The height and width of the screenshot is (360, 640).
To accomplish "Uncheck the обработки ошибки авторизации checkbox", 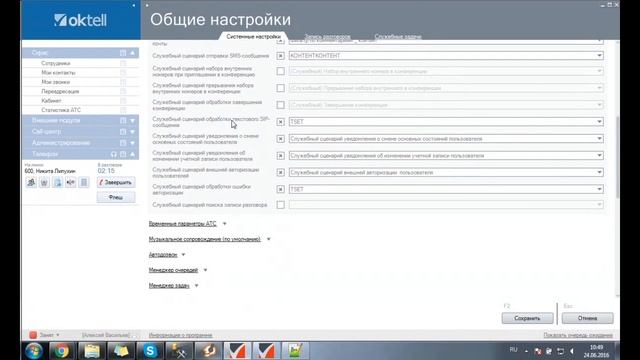I will 280,189.
